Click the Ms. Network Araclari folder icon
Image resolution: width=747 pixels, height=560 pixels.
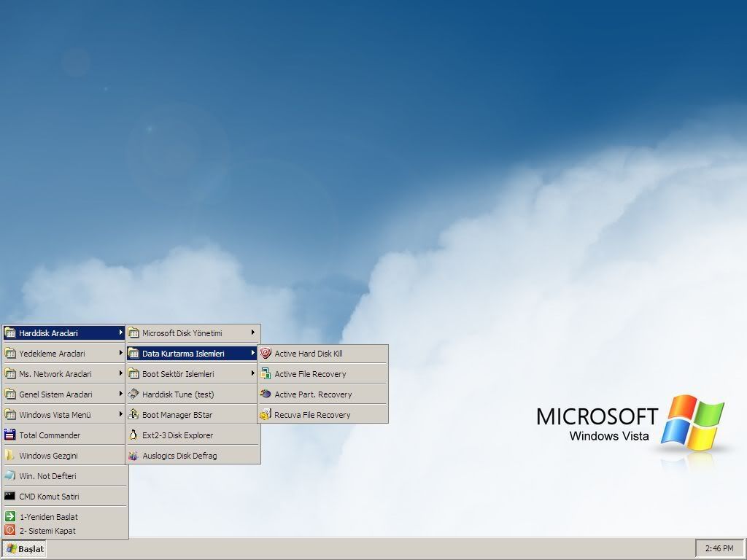(x=10, y=374)
